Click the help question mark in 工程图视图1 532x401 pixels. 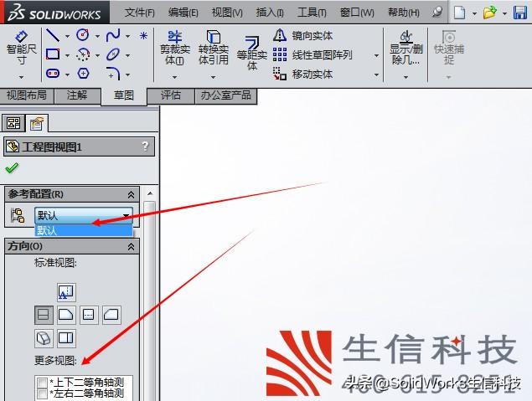tap(145, 147)
